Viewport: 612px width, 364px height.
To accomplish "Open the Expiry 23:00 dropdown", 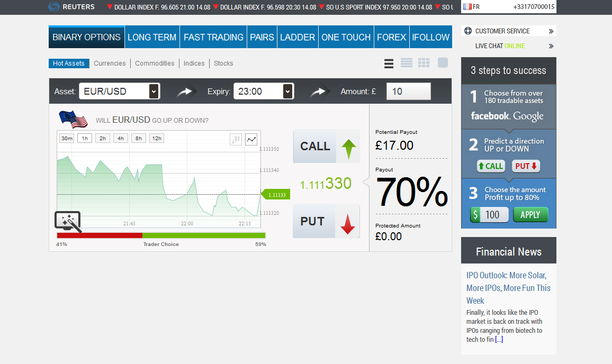I will tap(264, 92).
